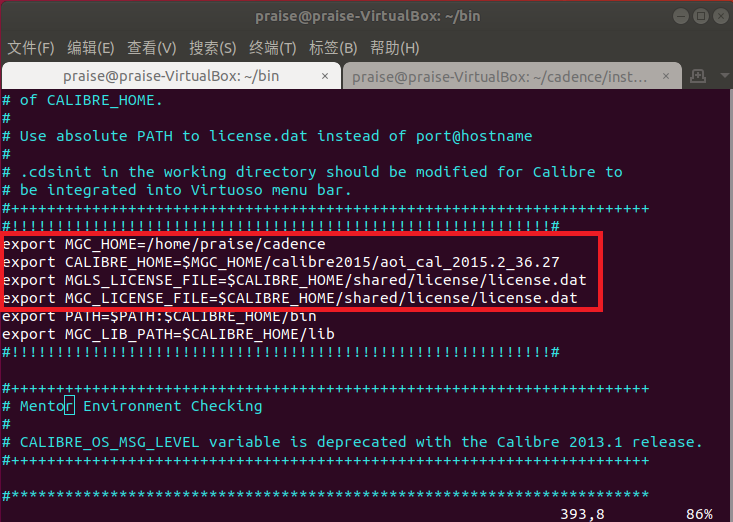Screen dimensions: 733x522
Task: Open the tab list dropdown arrow
Action: coord(725,76)
